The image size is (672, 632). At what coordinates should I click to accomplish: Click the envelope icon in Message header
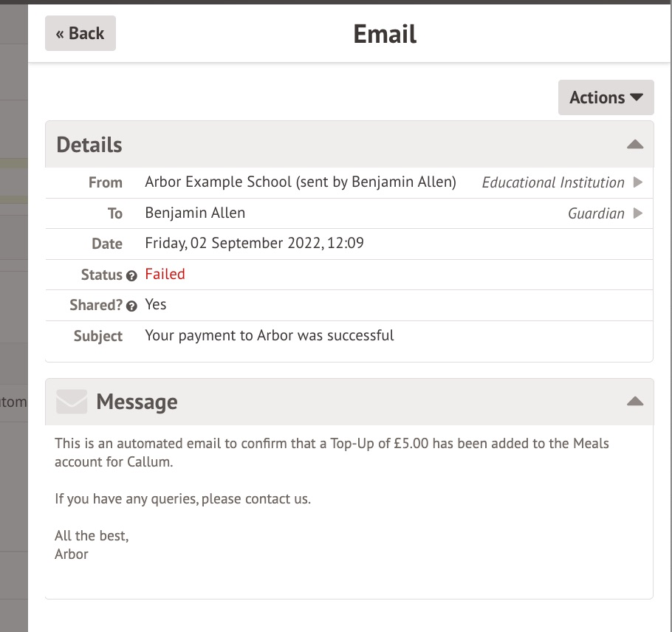click(x=72, y=402)
